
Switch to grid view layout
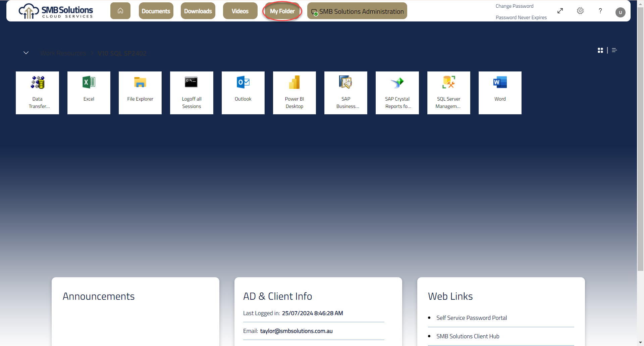click(601, 50)
